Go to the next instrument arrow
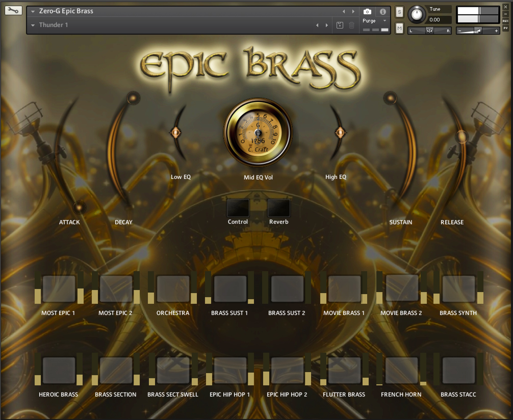The width and height of the screenshot is (513, 420). pyautogui.click(x=353, y=11)
